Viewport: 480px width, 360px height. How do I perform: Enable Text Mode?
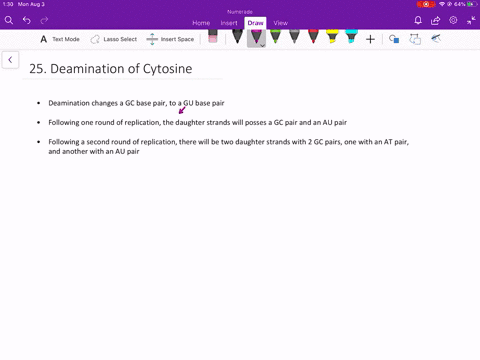(x=60, y=39)
